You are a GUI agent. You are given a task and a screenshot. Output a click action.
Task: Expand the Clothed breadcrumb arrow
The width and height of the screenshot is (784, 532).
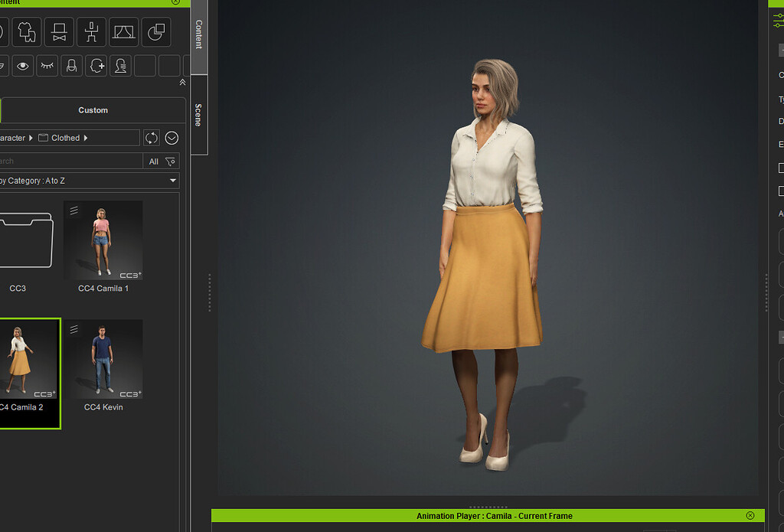(85, 138)
